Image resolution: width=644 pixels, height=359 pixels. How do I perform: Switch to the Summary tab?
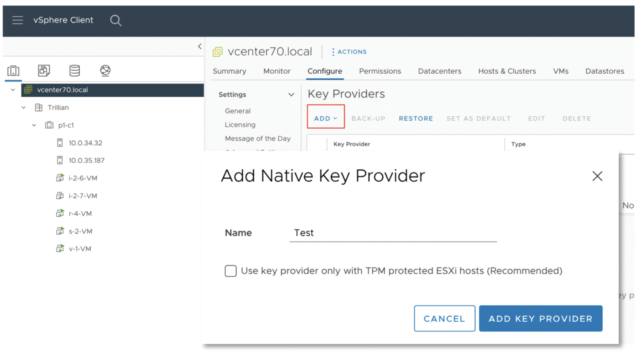point(229,71)
